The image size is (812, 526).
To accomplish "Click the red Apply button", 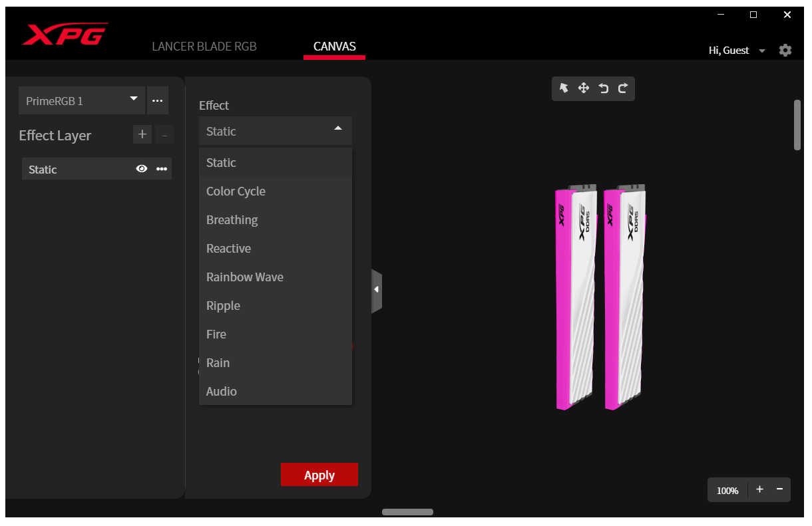I will click(x=319, y=475).
